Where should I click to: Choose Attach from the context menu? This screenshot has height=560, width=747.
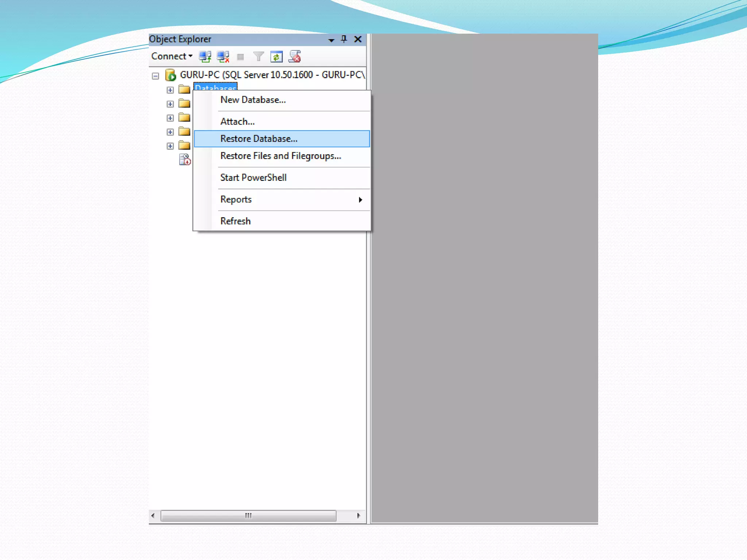[237, 122]
